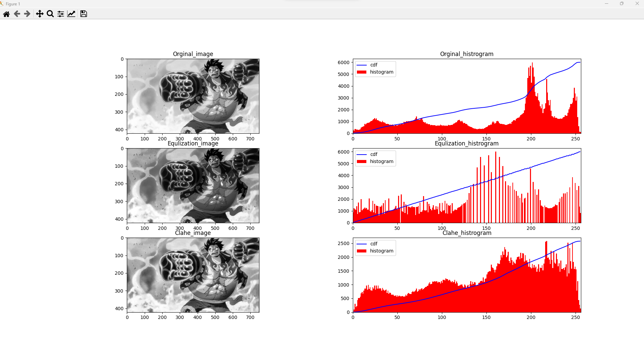
Task: Click the cdf legend entry in Clahe_histrogram
Action: pos(373,243)
